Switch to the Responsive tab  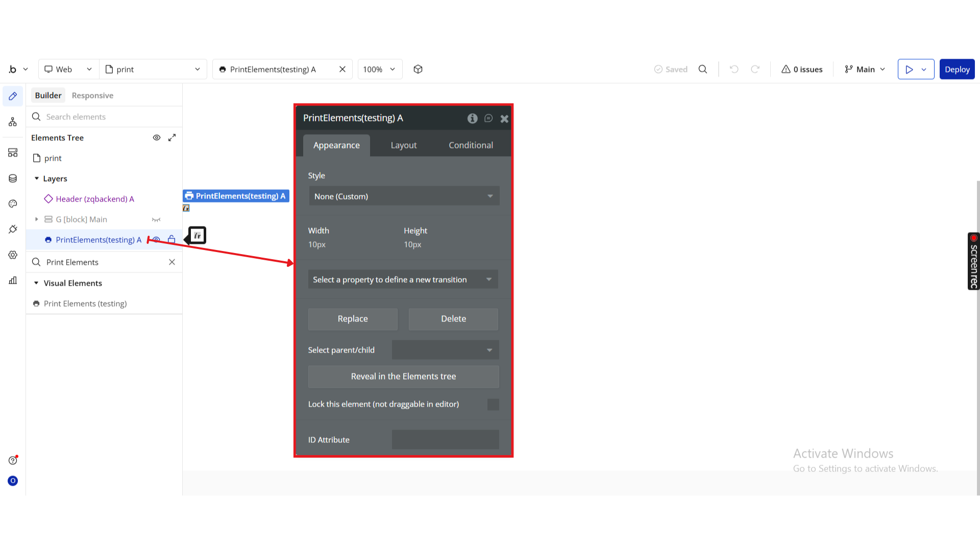[92, 95]
